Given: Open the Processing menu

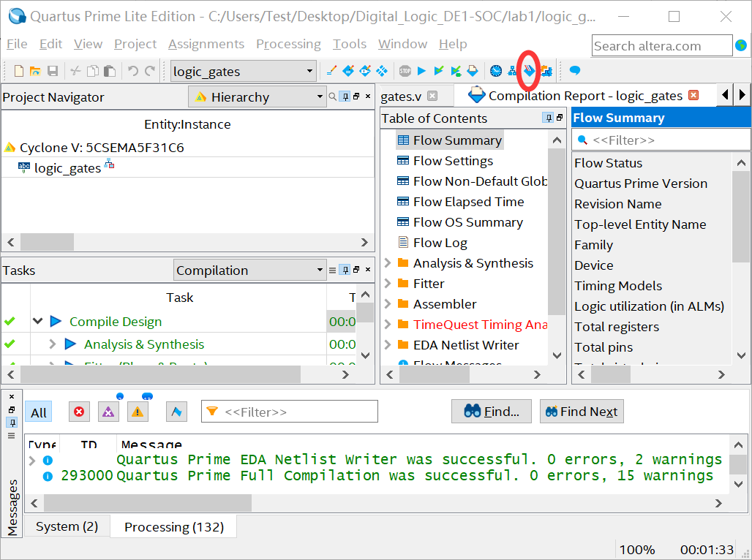Looking at the screenshot, I should tap(288, 44).
